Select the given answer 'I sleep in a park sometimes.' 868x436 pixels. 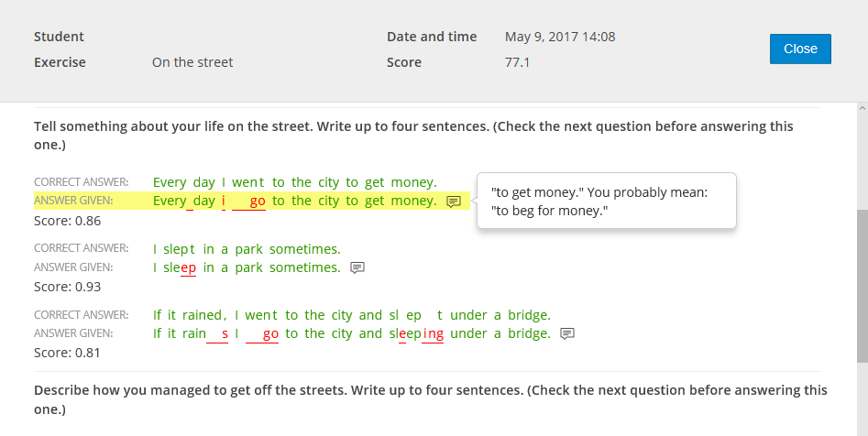click(247, 267)
